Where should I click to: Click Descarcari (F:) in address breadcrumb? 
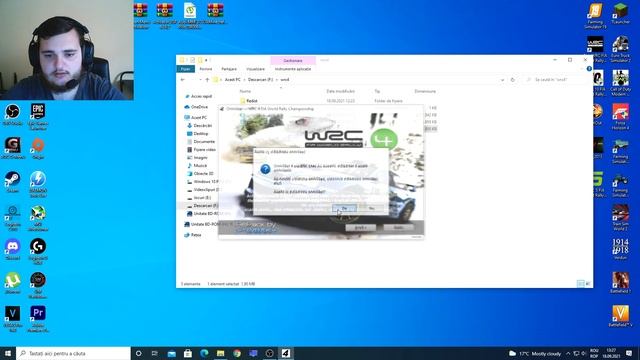point(260,80)
